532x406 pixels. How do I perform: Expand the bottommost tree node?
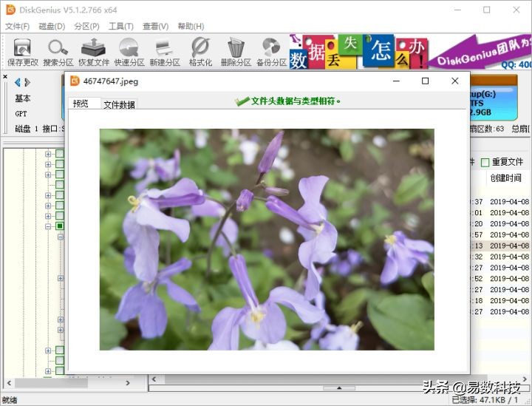(49, 371)
